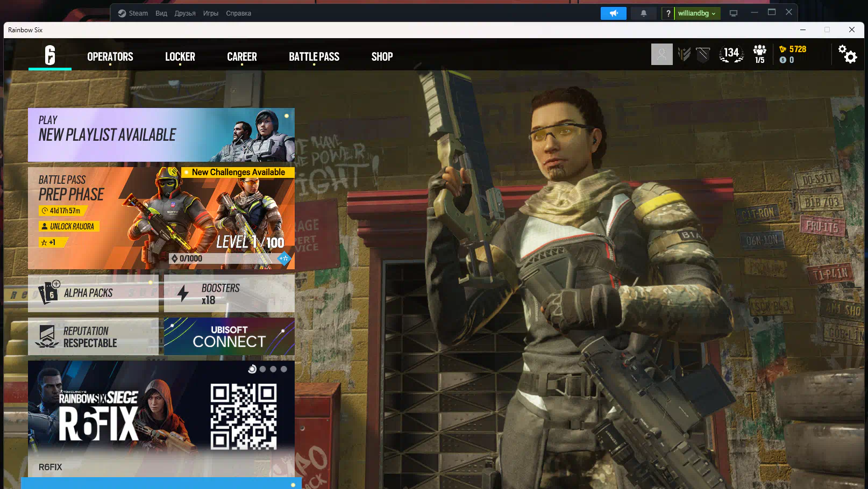868x489 pixels.
Task: Click the Steam question mark help icon
Action: pos(668,13)
